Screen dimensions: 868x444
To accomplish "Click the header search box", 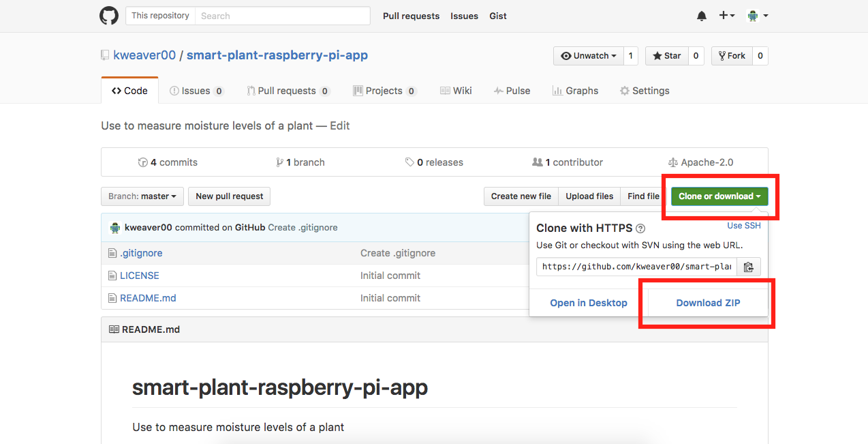I will click(282, 16).
